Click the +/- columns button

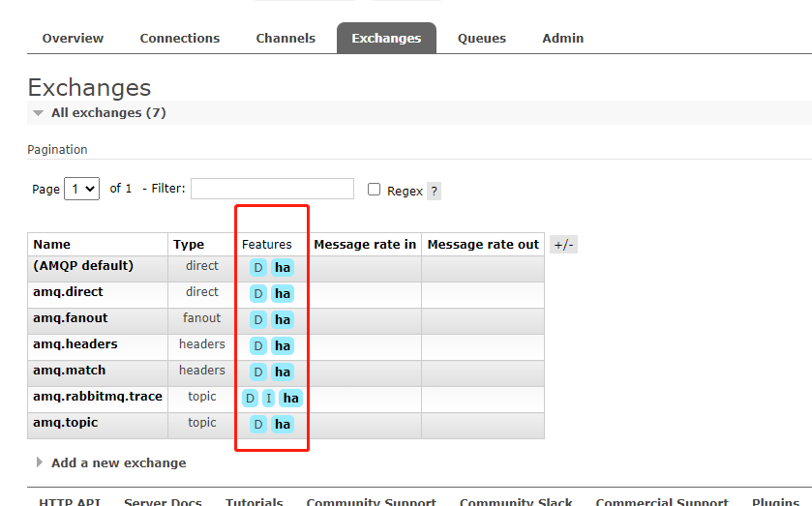click(563, 245)
